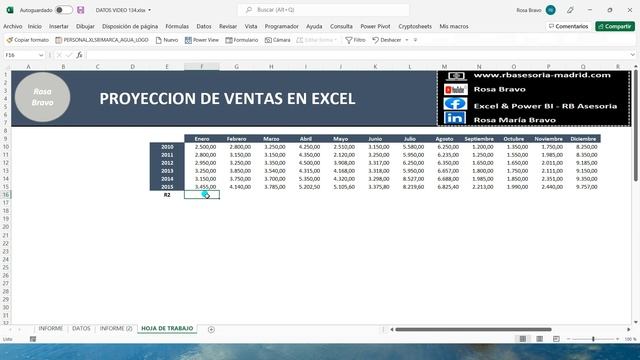Switch to the Inicio ribbon tab
This screenshot has width=640, height=360.
click(35, 26)
